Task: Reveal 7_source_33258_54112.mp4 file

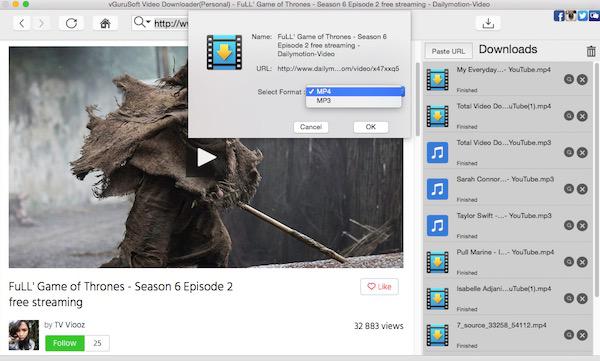Action: 569,335
